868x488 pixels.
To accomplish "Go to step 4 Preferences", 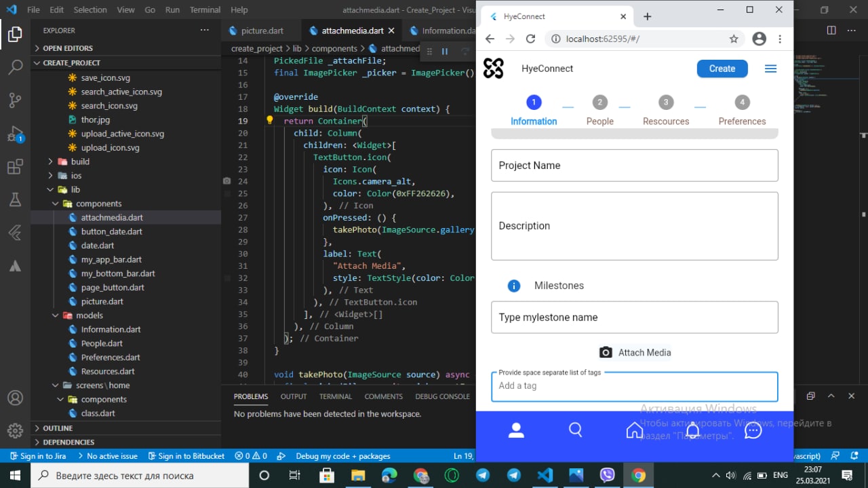I will point(742,111).
